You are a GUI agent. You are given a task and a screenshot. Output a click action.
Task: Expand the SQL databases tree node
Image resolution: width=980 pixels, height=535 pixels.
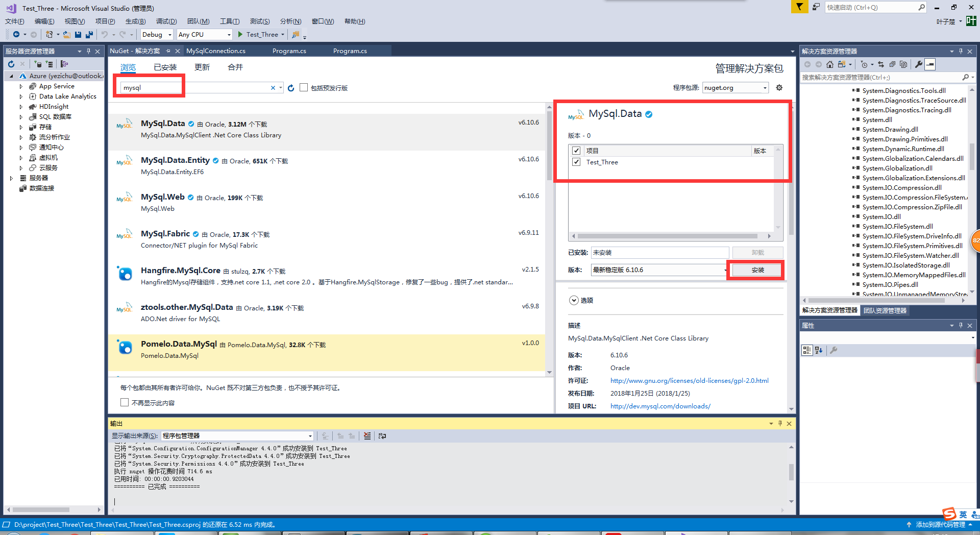pos(21,117)
